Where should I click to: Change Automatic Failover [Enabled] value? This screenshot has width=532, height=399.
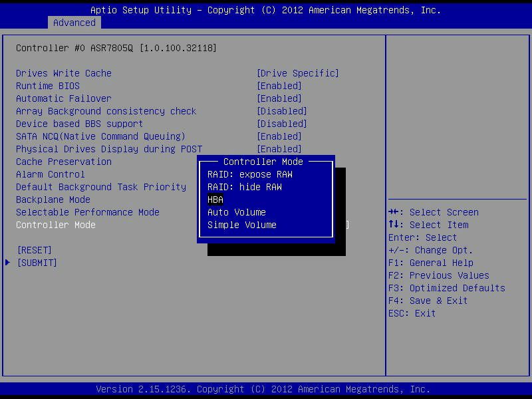[x=279, y=98]
